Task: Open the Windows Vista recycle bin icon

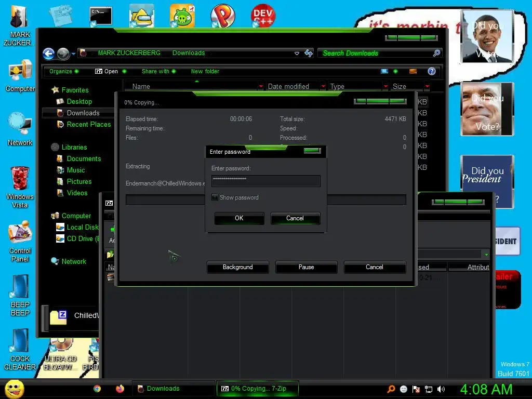Action: pos(20,187)
